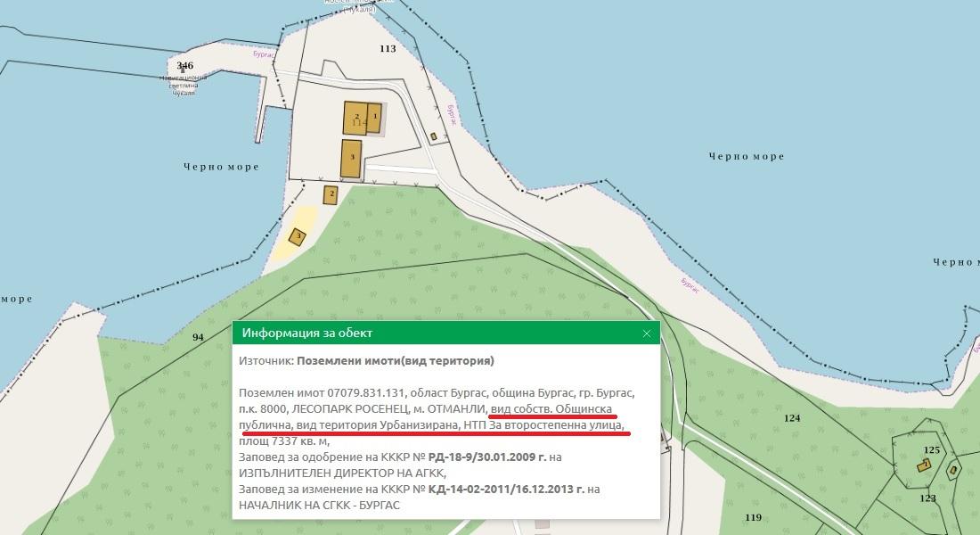Click building 3 on the yellow beach area
980x535 pixels.
pos(298,236)
